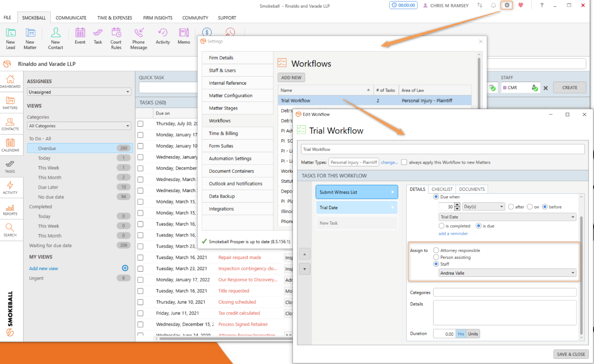Check always apply this Workflow checkbox
Screen dimensions: 594x364
click(404, 162)
